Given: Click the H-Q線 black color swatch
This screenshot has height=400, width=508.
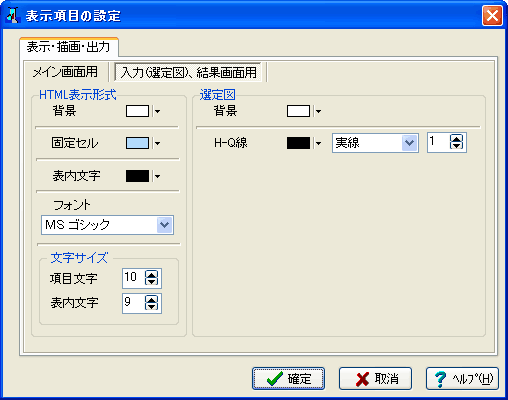Looking at the screenshot, I should pyautogui.click(x=298, y=143).
